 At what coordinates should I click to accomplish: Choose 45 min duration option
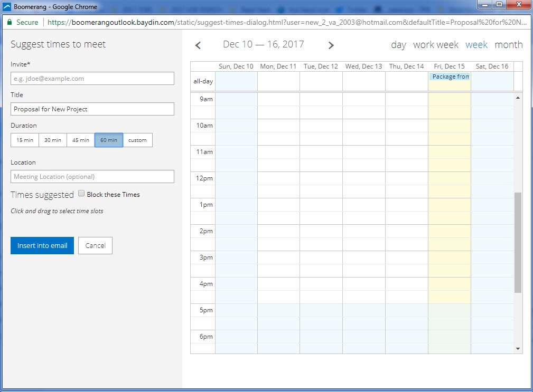pyautogui.click(x=81, y=140)
